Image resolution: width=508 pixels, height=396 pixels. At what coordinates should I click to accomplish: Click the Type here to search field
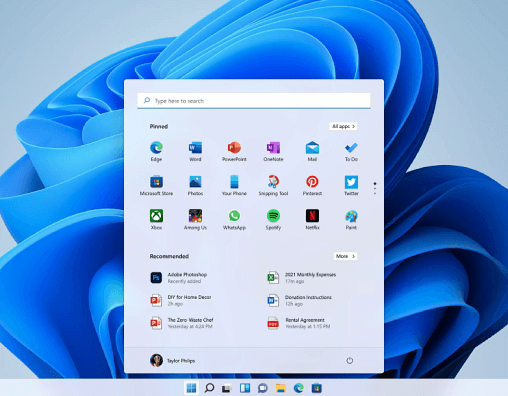pos(254,101)
